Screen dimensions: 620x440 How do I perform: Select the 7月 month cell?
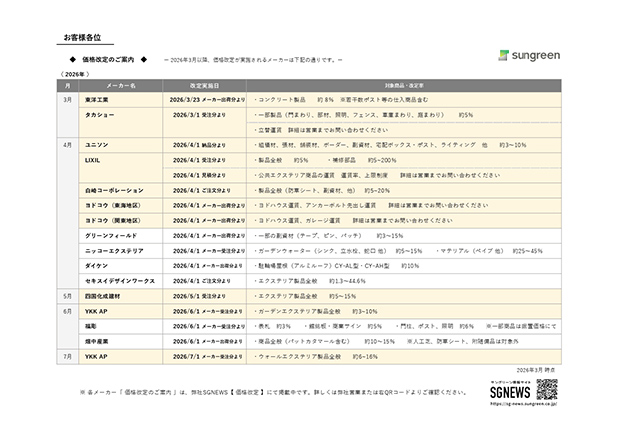tap(68, 357)
